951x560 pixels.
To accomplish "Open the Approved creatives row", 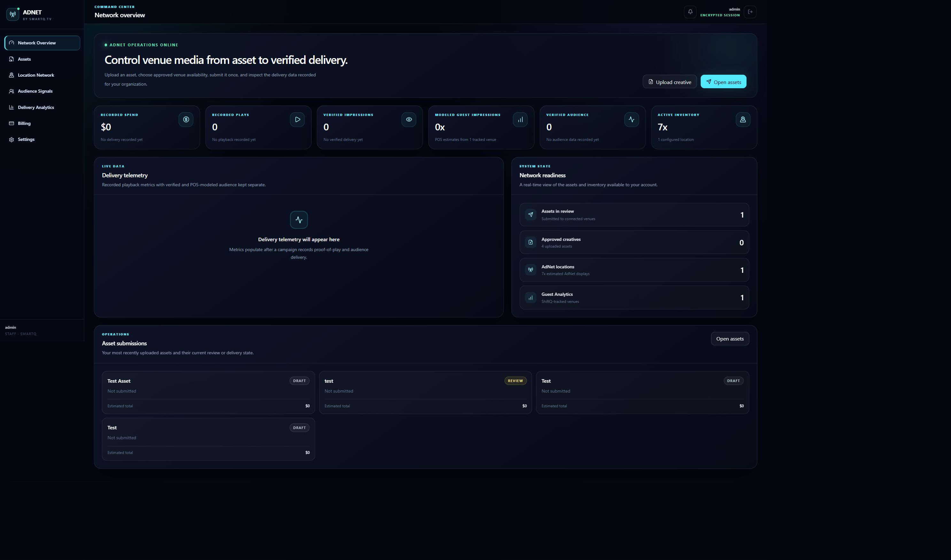I will pyautogui.click(x=634, y=242).
